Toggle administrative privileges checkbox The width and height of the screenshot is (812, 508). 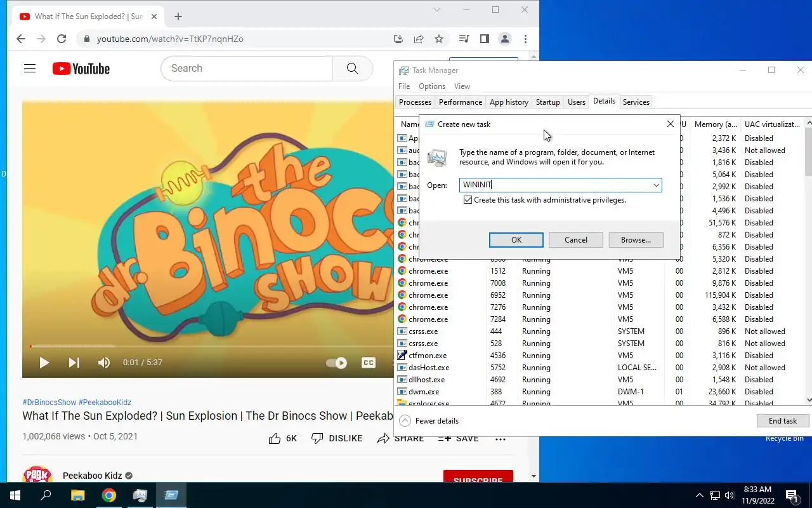468,200
